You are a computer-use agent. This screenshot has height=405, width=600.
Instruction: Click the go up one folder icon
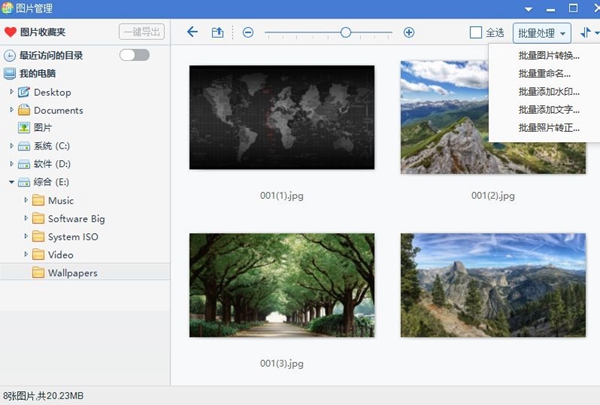218,33
